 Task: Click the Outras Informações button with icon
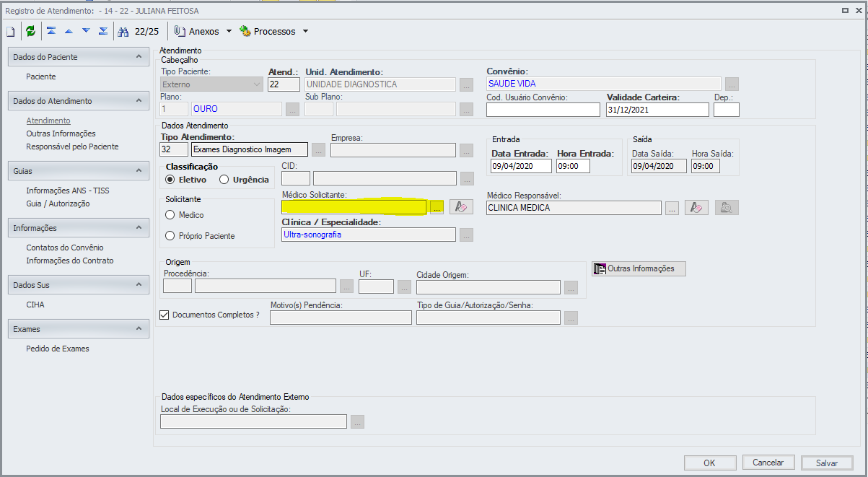click(639, 268)
